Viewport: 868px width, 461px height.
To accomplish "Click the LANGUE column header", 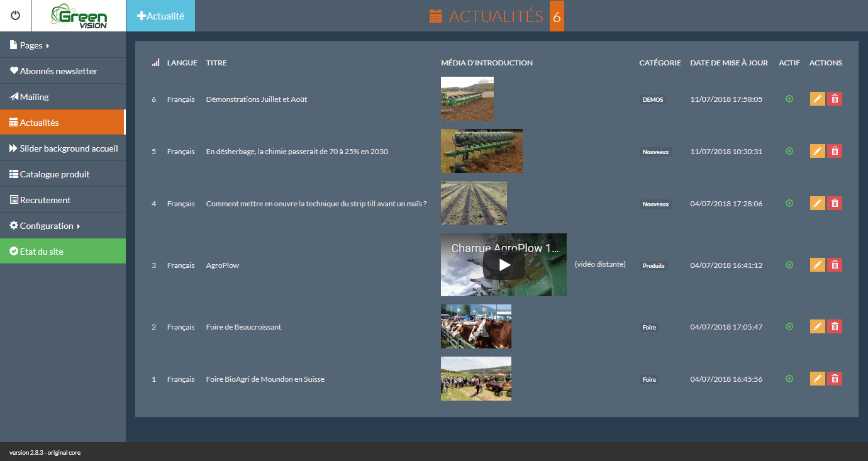I will point(182,63).
